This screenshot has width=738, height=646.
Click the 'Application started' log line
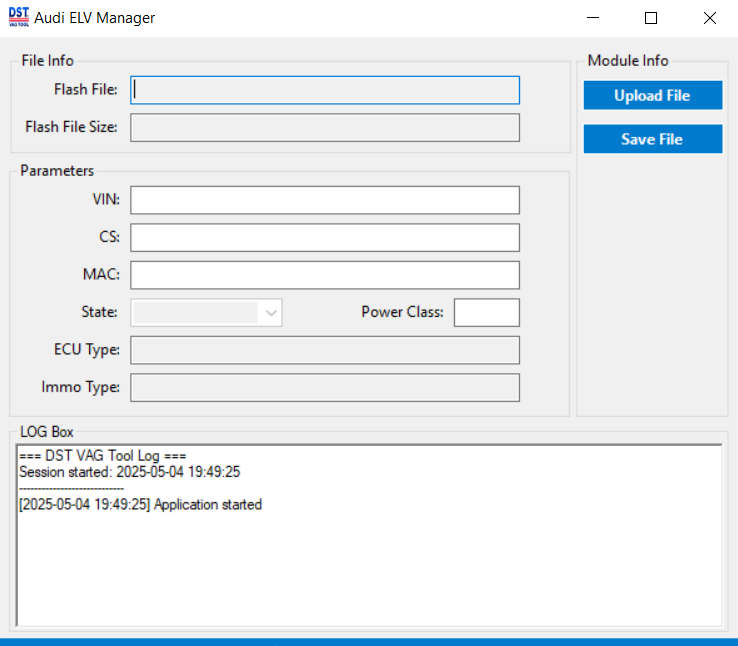tap(140, 504)
